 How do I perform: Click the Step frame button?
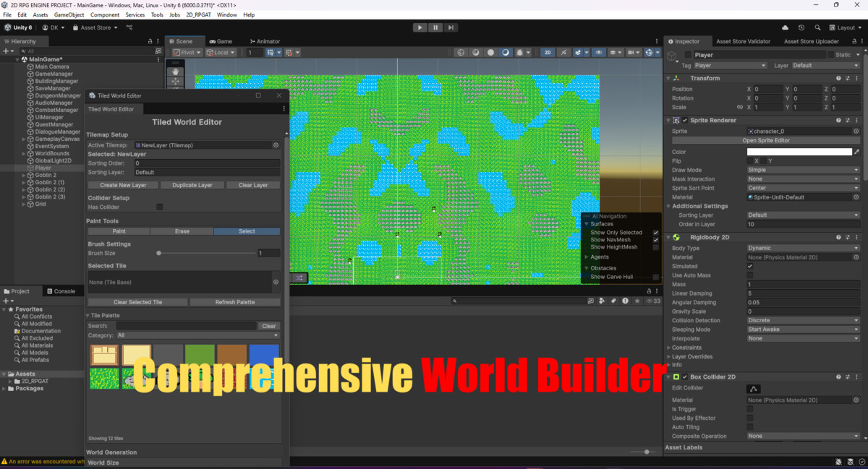[x=451, y=27]
